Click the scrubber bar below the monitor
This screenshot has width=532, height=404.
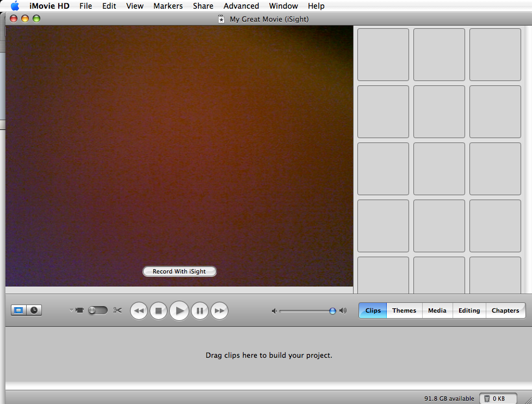tap(180, 290)
